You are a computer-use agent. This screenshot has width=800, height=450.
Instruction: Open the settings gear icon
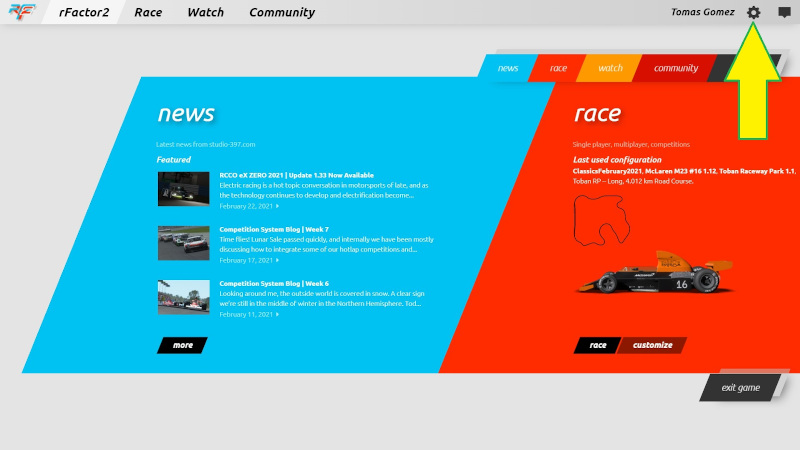point(754,12)
